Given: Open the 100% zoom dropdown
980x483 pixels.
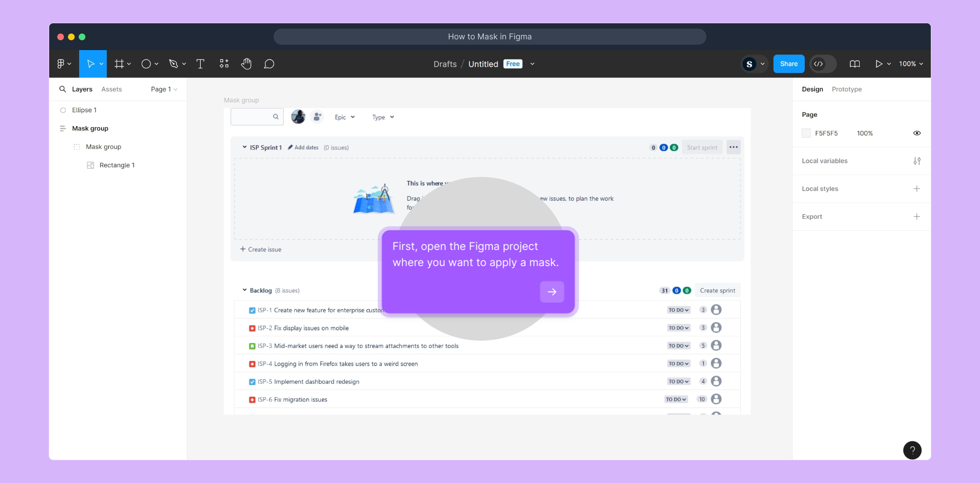Looking at the screenshot, I should coord(911,64).
